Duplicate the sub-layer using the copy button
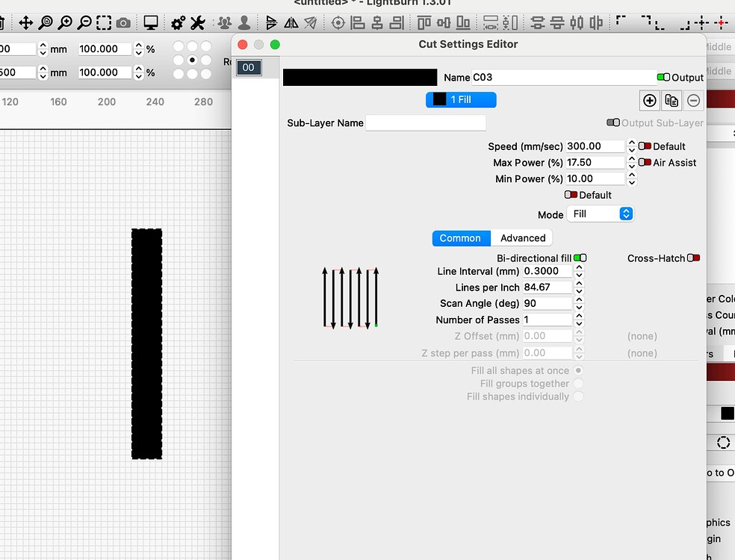The image size is (735, 560). coord(672,100)
